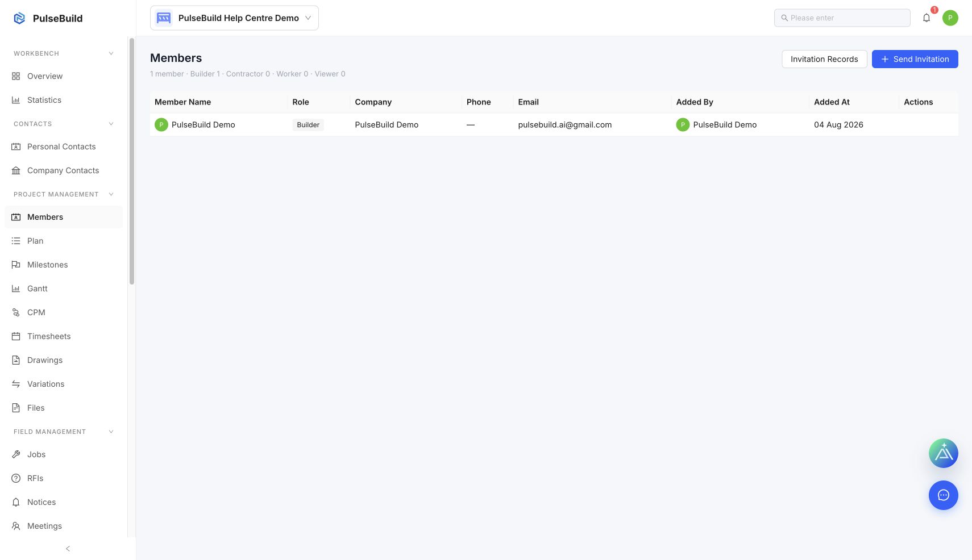Click the search field 'Please enter'
Screen dimensions: 972x560
pos(842,18)
